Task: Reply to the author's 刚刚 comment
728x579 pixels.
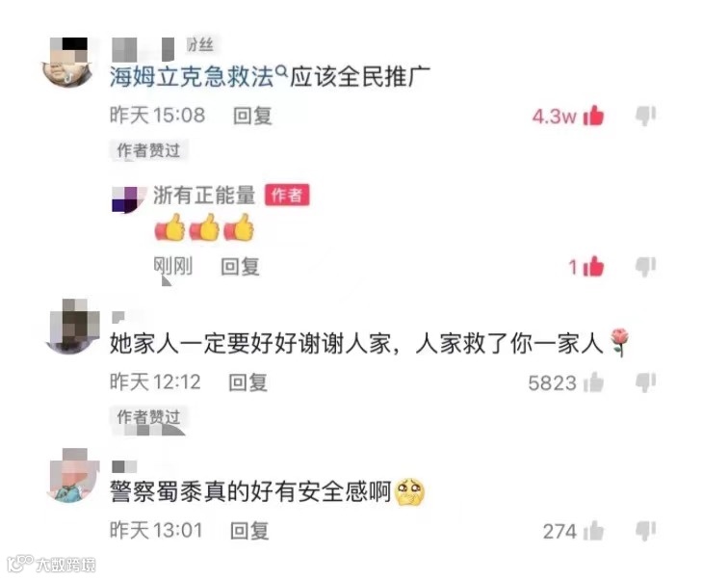Action: 240,267
